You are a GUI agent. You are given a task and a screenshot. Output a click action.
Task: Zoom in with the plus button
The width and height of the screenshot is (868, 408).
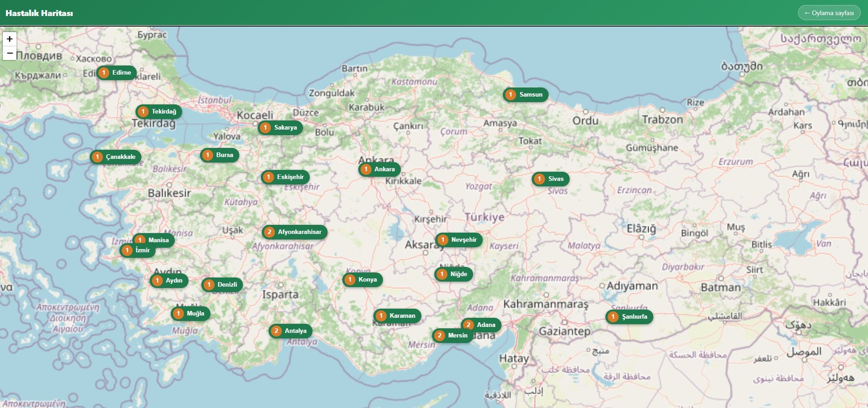point(10,39)
